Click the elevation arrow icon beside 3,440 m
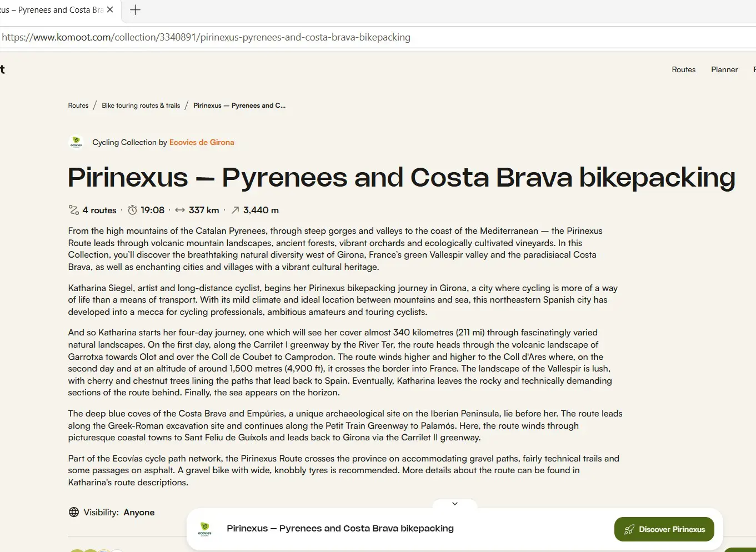 (x=236, y=210)
